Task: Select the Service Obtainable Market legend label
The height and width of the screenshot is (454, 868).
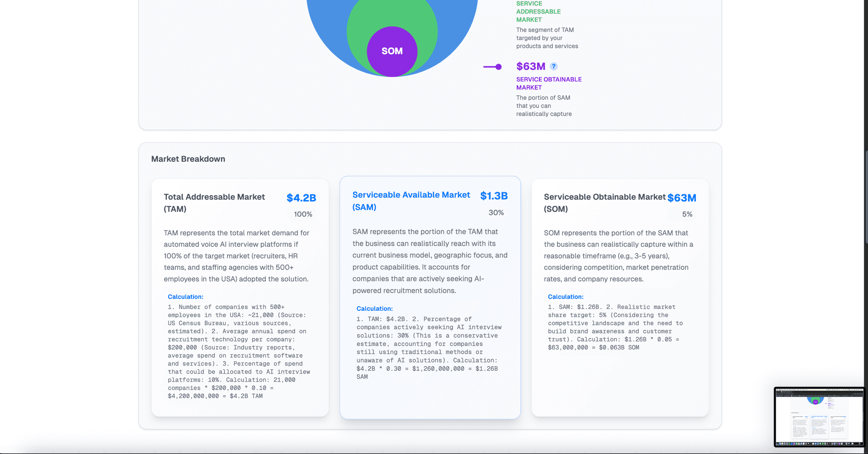Action: (548, 83)
